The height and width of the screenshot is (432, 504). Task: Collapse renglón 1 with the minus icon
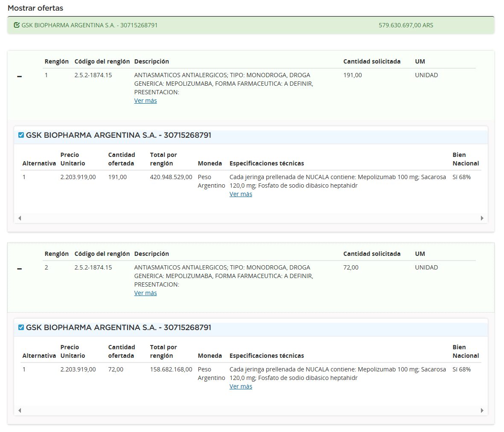(19, 76)
